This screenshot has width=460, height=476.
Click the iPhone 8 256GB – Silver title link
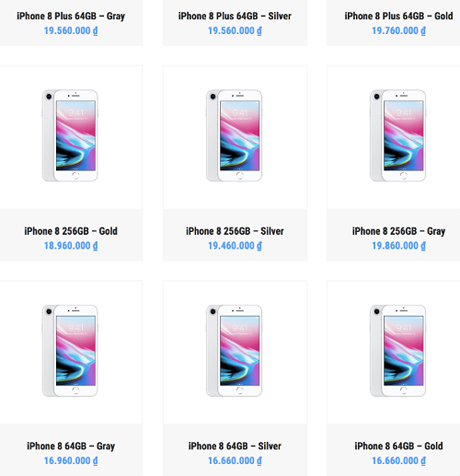[235, 231]
